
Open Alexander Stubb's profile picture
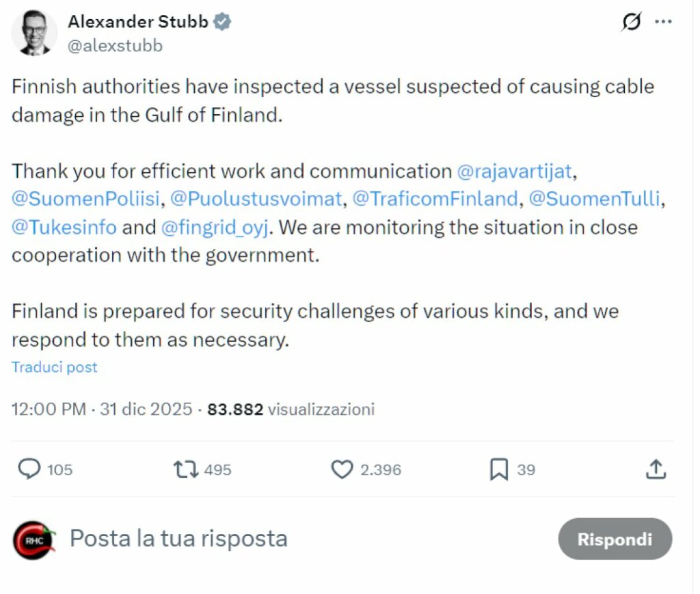tap(34, 32)
